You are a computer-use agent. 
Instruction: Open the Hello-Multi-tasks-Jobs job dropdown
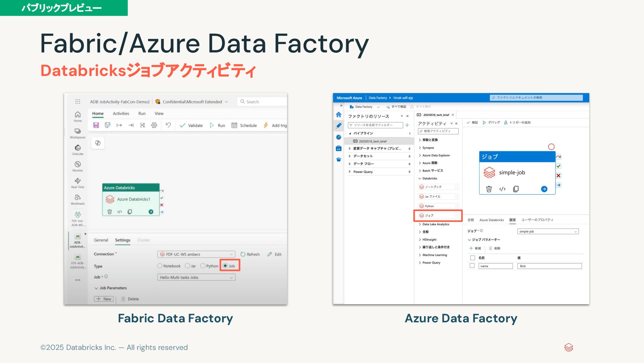tap(196, 277)
